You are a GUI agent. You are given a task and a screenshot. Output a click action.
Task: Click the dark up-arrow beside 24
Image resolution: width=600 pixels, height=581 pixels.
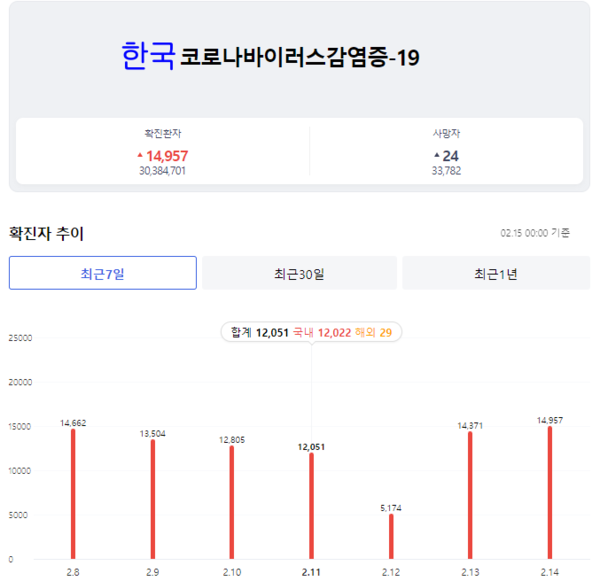437,155
